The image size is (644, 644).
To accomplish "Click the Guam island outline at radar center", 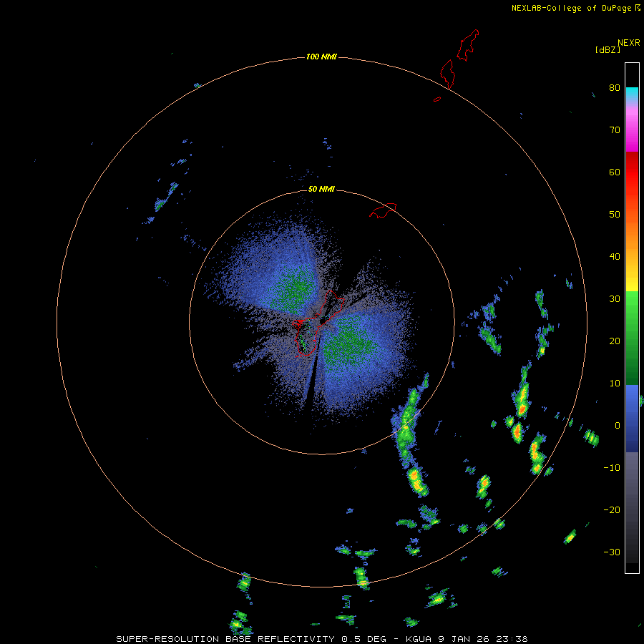I will 318,323.
